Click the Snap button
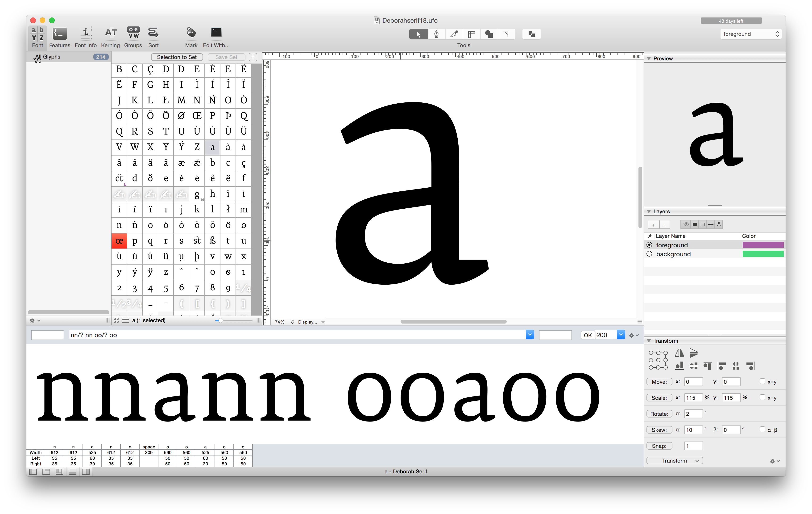 (659, 446)
